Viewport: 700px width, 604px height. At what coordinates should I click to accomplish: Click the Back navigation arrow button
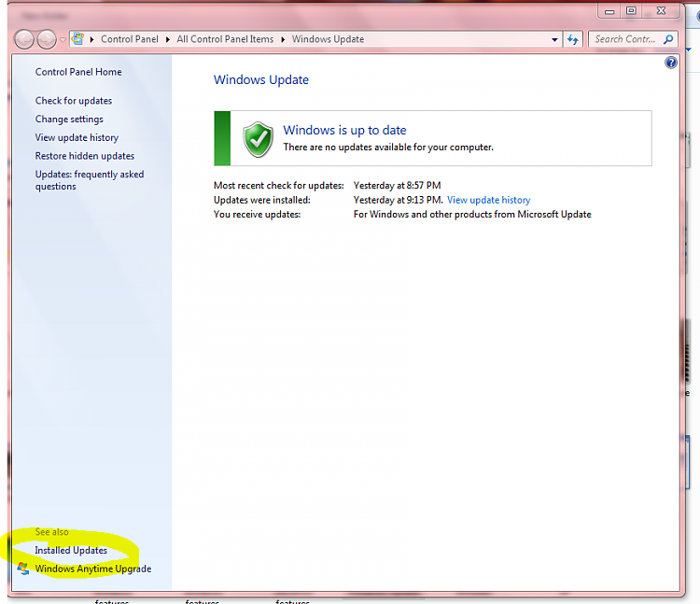(x=24, y=39)
